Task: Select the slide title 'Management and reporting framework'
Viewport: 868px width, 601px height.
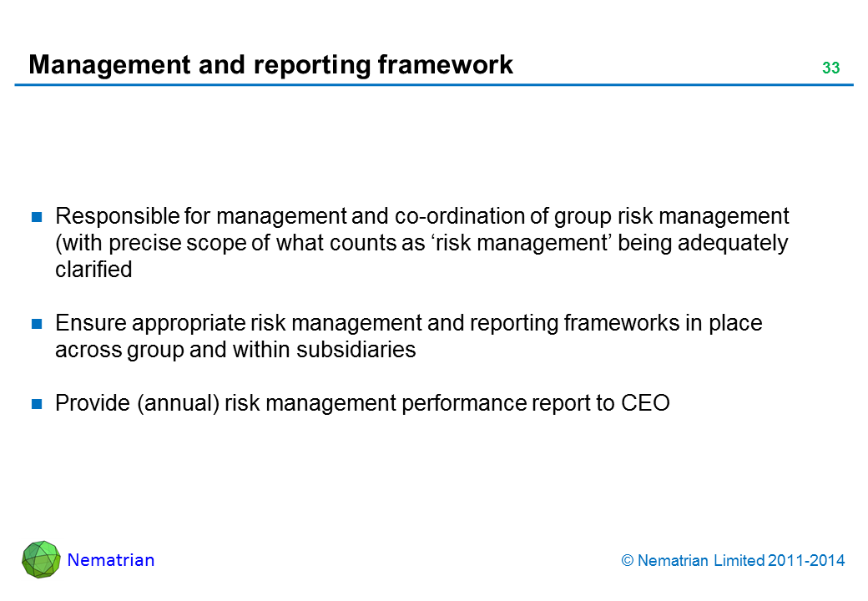Action: pos(270,65)
